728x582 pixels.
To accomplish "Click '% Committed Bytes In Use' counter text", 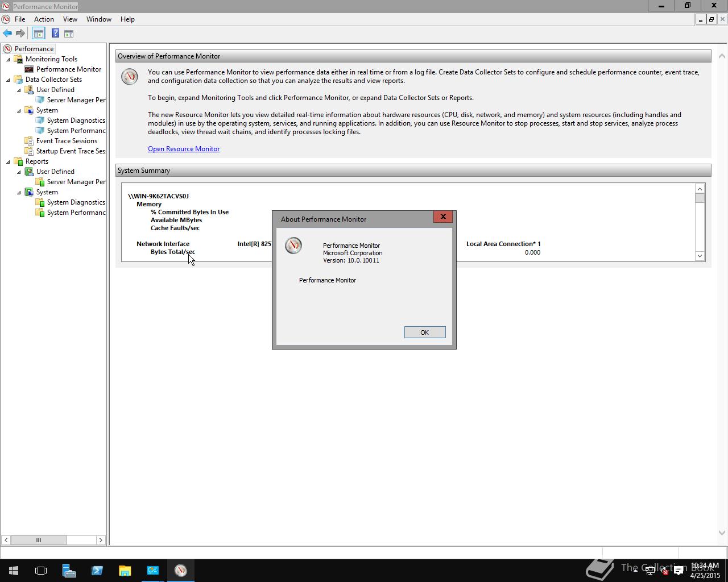I will [x=189, y=212].
